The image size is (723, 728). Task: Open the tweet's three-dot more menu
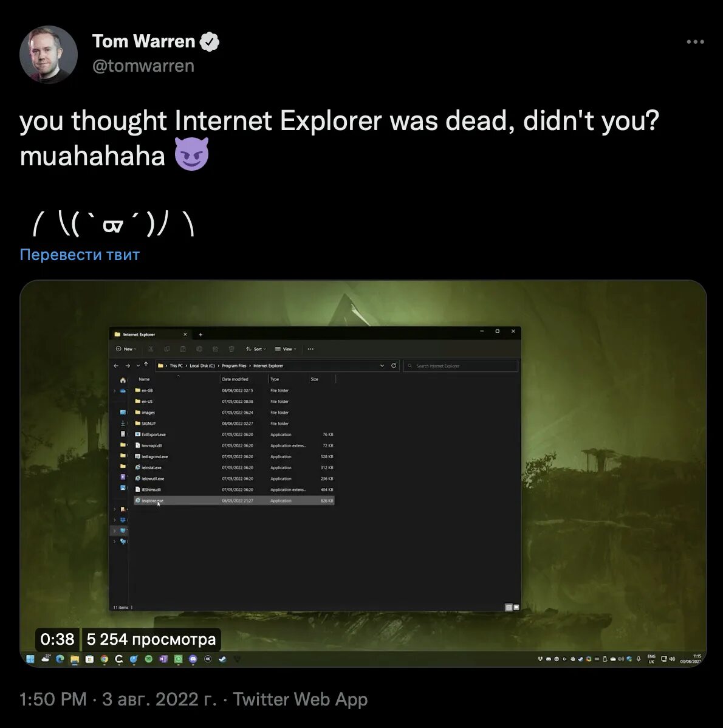click(695, 42)
